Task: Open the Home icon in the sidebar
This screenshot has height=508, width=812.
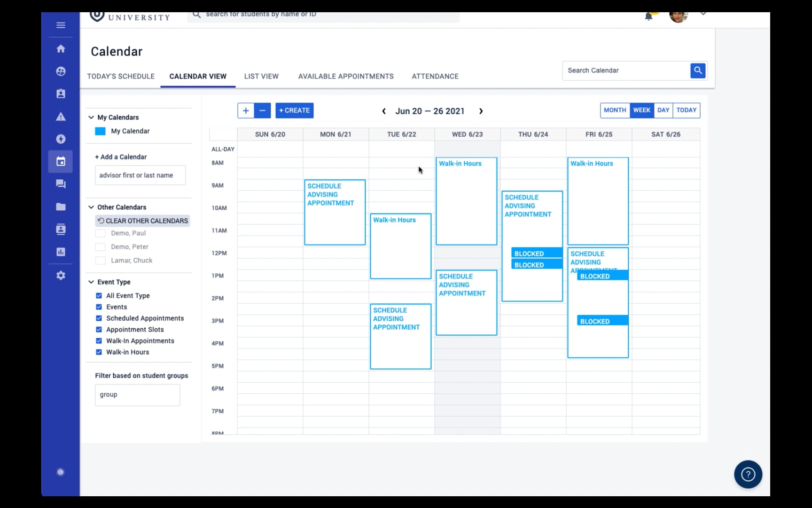Action: pos(61,48)
